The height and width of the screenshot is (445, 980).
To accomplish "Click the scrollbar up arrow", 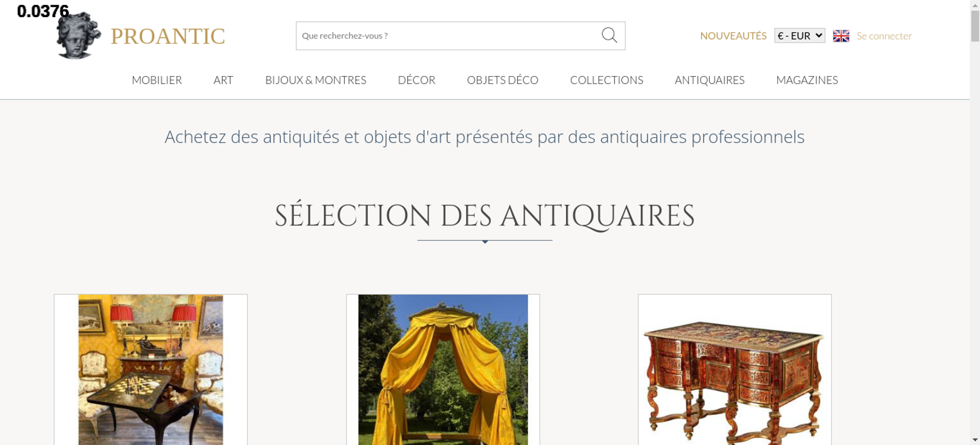I will click(975, 5).
